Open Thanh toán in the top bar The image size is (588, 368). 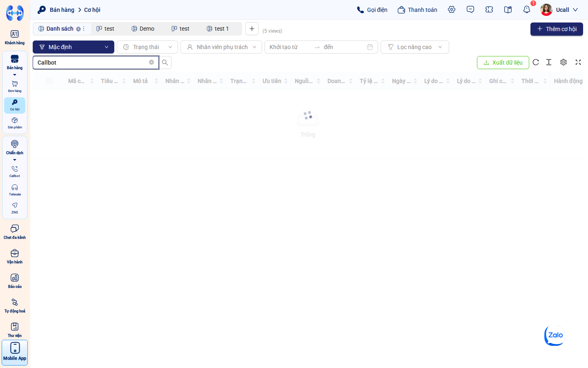click(417, 10)
